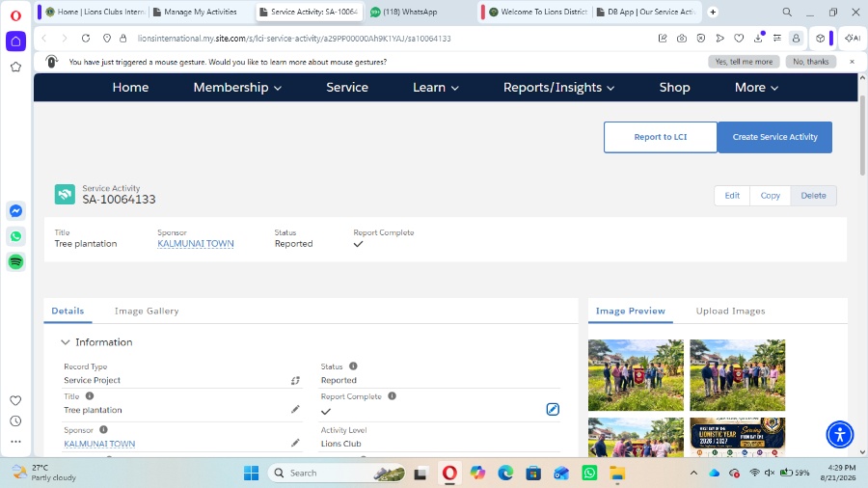The width and height of the screenshot is (868, 488).
Task: Open the Shop navigation item
Action: point(674,88)
